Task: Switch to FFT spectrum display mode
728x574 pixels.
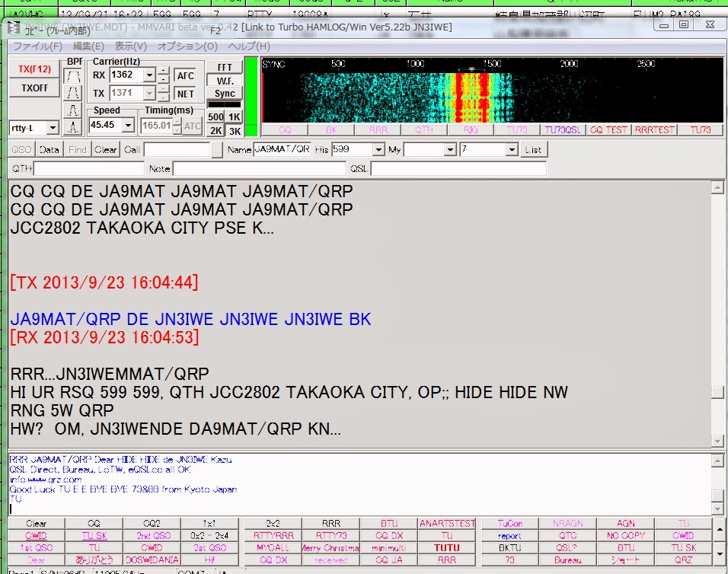Action: 225,68
